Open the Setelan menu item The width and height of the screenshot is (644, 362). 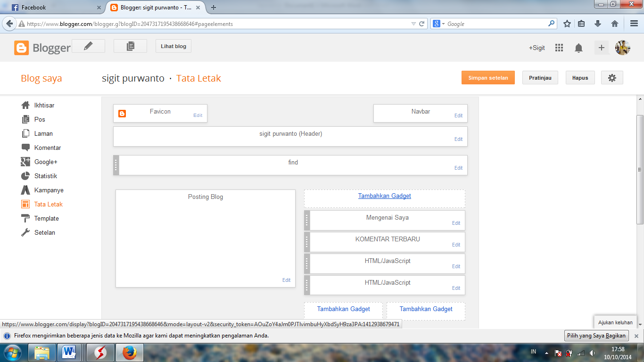pyautogui.click(x=45, y=232)
